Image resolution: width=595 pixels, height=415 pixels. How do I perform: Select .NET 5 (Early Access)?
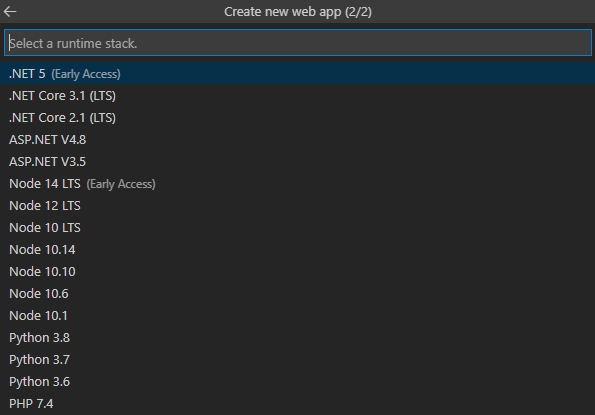pos(298,74)
